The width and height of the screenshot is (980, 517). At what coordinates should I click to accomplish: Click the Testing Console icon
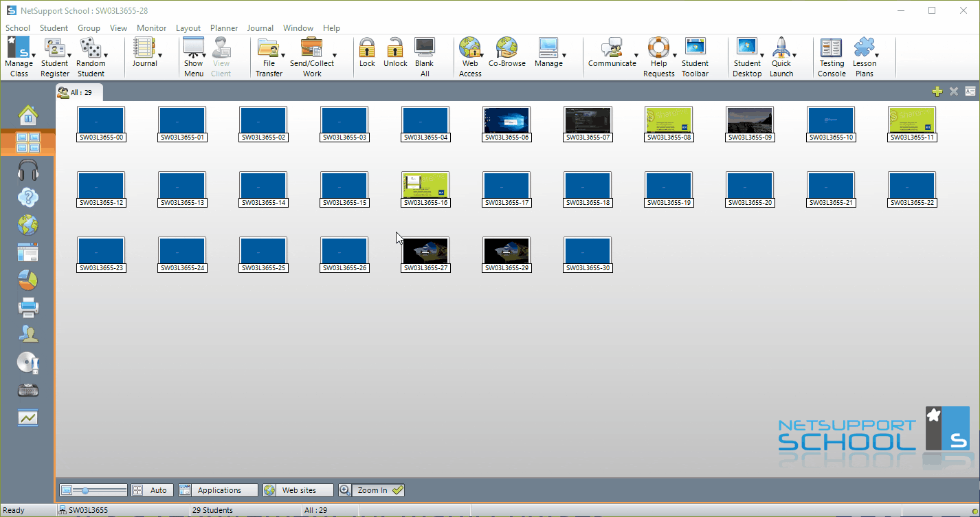point(832,49)
